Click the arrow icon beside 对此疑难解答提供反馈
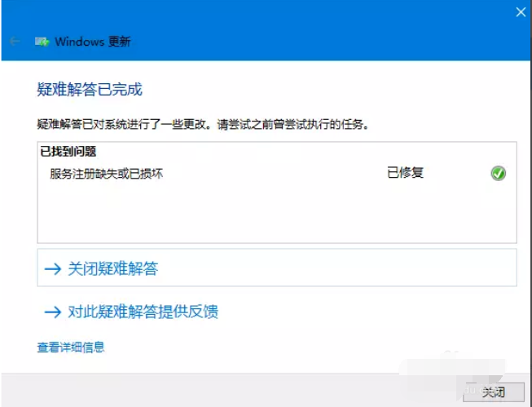Screen dimensions: 532x407 53,312
